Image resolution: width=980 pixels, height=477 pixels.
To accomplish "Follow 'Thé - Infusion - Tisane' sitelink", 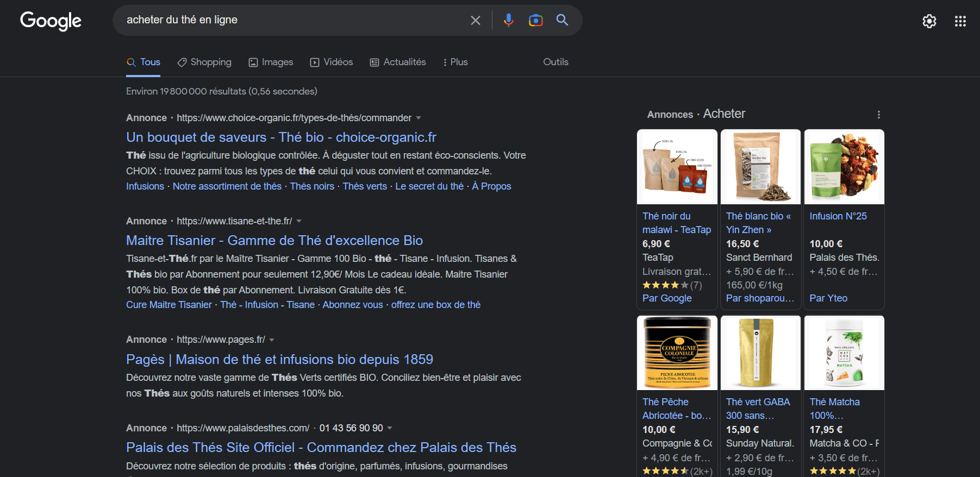I will click(267, 305).
